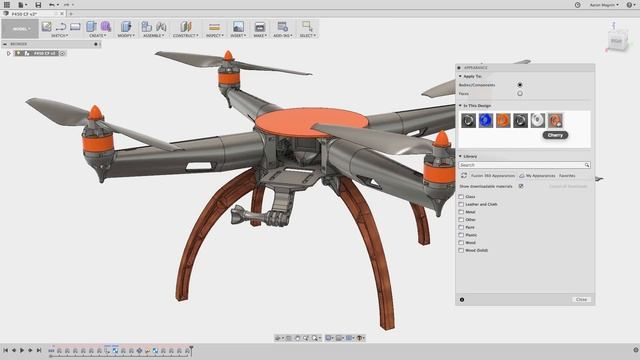
Task: Switch to the Fusion 360 Appearances tab
Action: coord(493,176)
